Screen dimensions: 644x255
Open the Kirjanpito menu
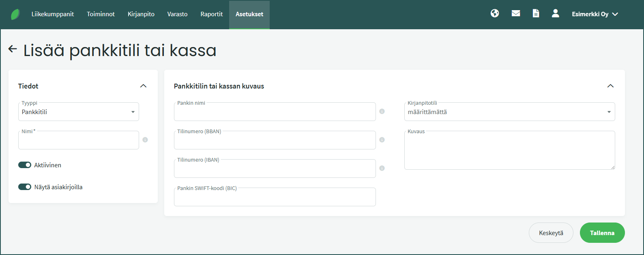141,14
